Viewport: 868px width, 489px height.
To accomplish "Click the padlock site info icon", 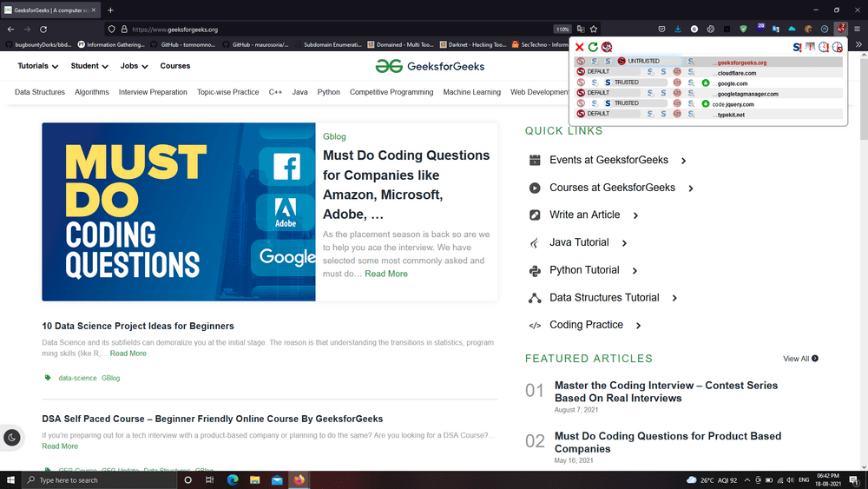I will coord(124,30).
